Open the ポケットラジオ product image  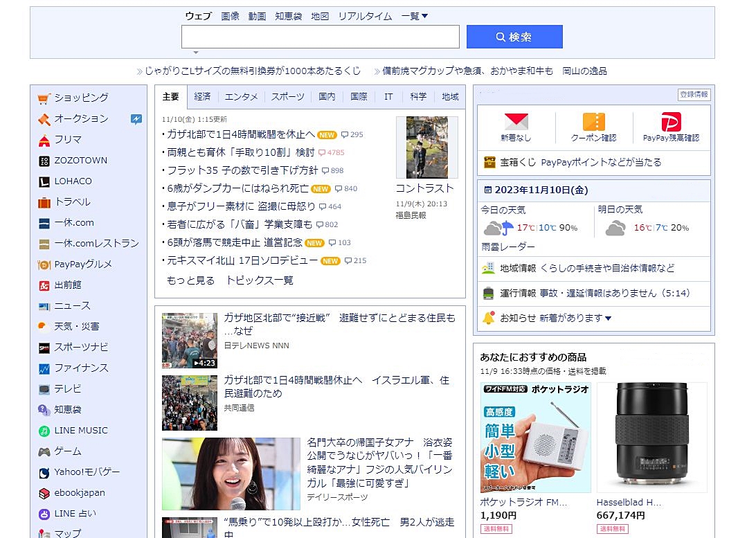point(536,437)
